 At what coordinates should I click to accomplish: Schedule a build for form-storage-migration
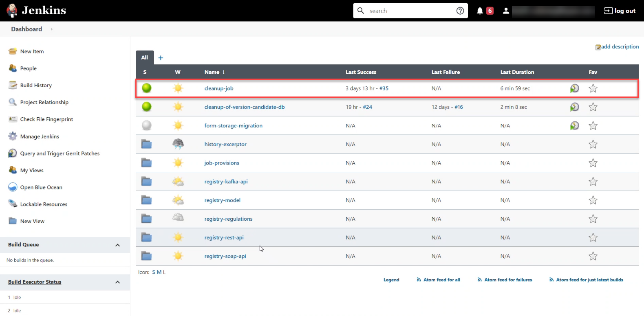pyautogui.click(x=574, y=126)
